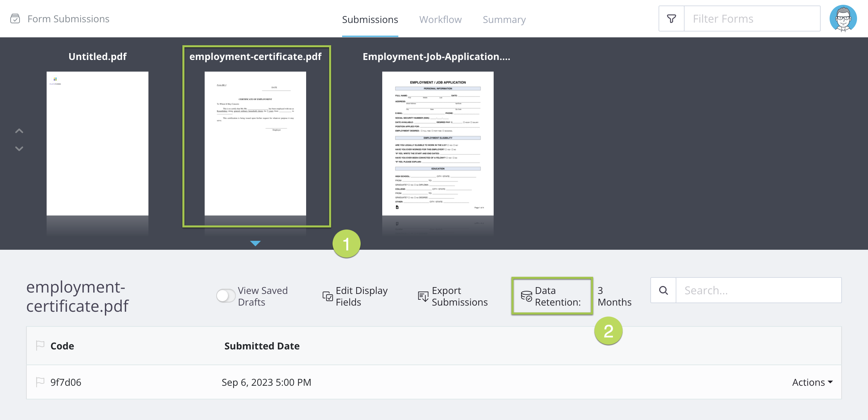Image resolution: width=868 pixels, height=420 pixels.
Task: Click Edit Display Fields label
Action: click(362, 296)
